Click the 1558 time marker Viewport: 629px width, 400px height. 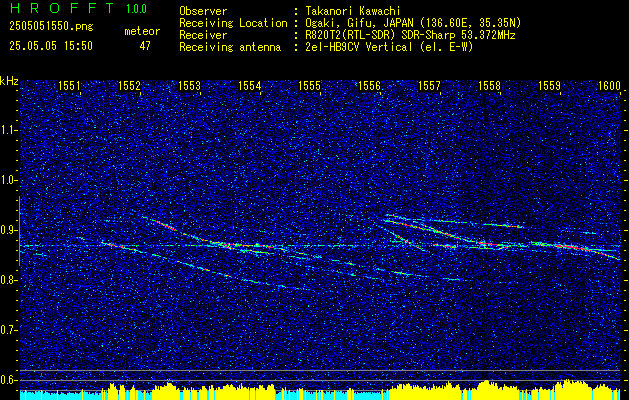point(490,85)
